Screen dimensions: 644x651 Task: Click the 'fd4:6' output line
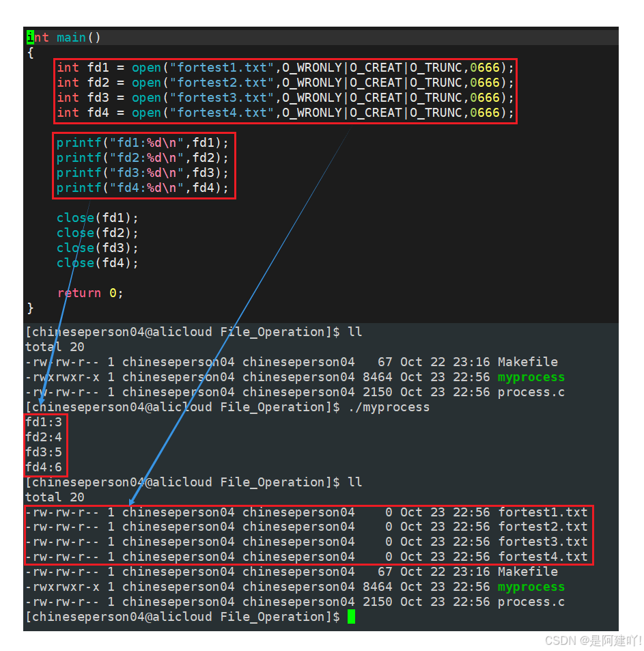tap(44, 467)
